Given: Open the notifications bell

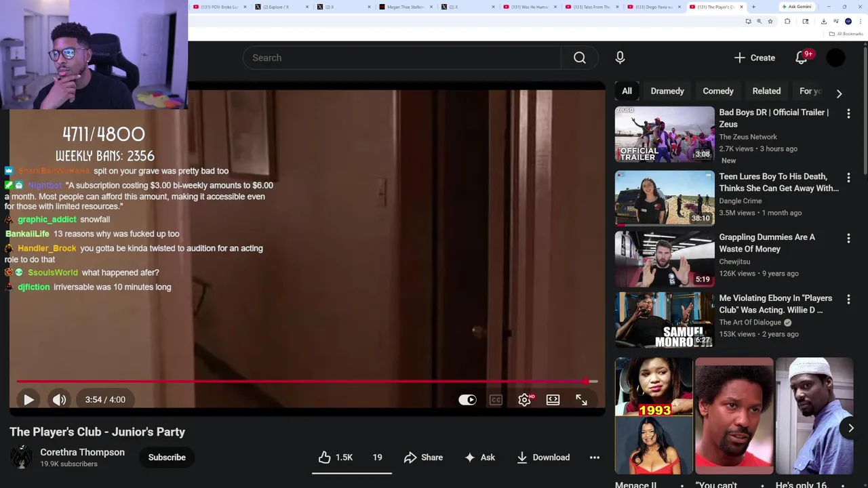Looking at the screenshot, I should click(802, 58).
